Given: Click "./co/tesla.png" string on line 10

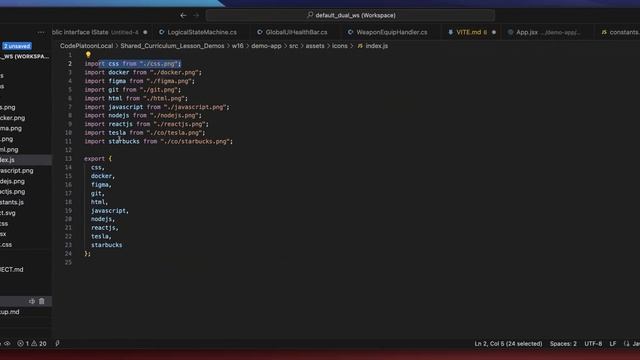Looking at the screenshot, I should (174, 133).
